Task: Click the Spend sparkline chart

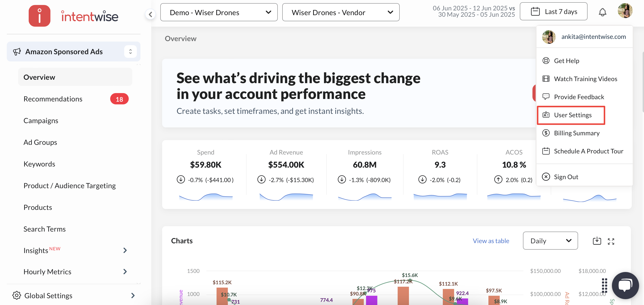Action: point(206,197)
